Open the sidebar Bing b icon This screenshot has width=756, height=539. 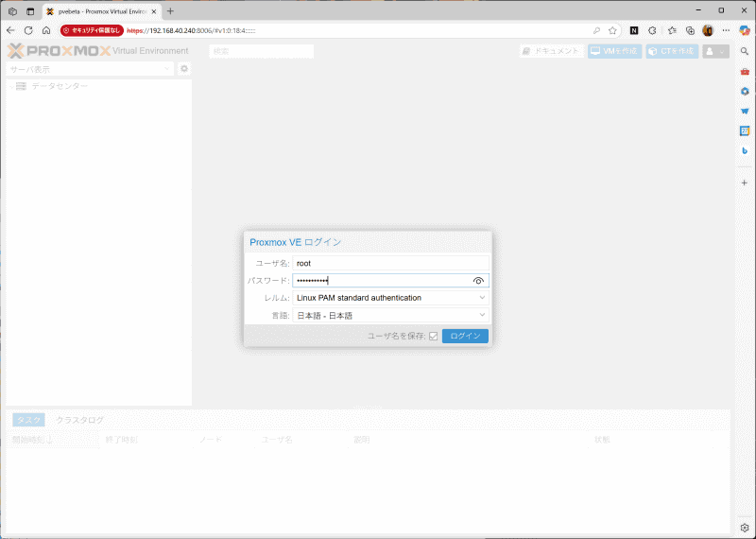point(745,150)
